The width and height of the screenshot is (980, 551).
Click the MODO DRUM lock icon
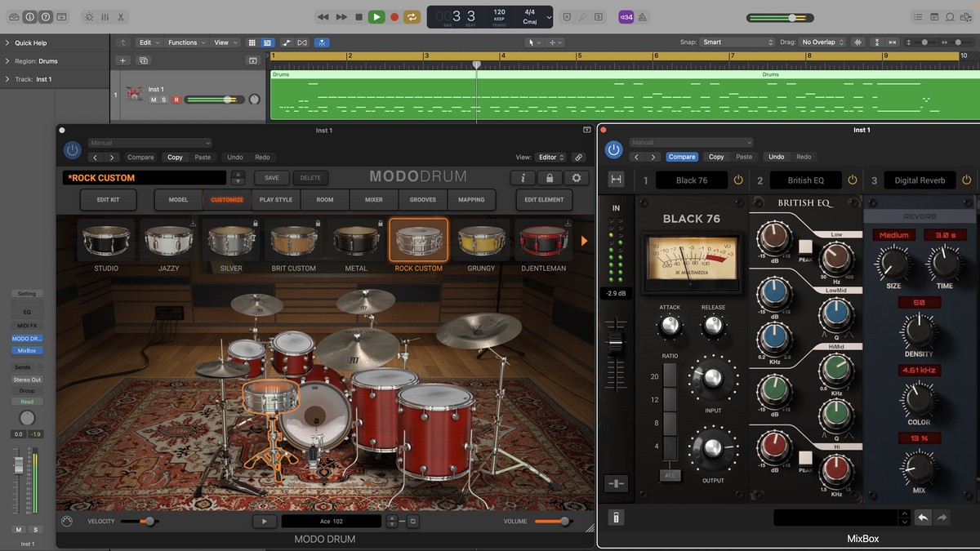pyautogui.click(x=550, y=178)
